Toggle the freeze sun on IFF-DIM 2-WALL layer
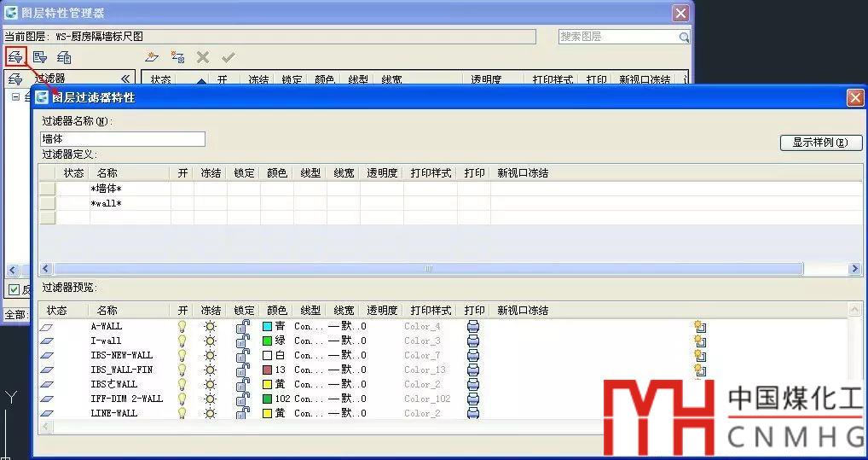This screenshot has width=868, height=460. (210, 399)
